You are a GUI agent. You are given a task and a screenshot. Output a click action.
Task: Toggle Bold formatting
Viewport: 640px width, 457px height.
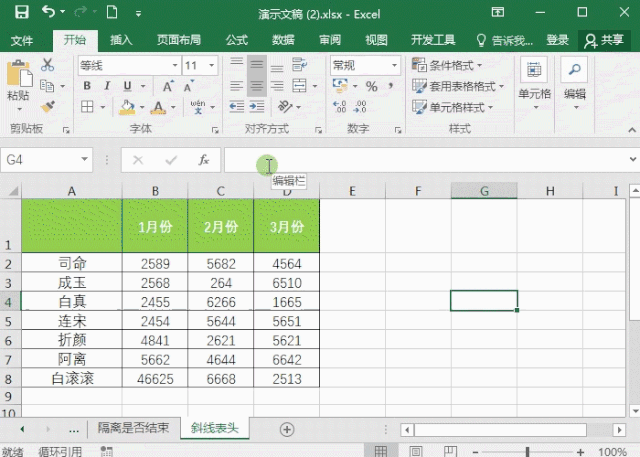click(87, 86)
